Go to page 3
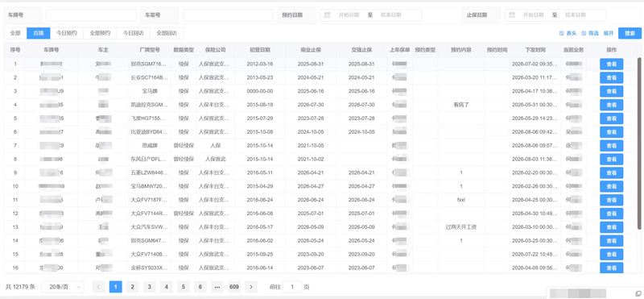 point(149,287)
